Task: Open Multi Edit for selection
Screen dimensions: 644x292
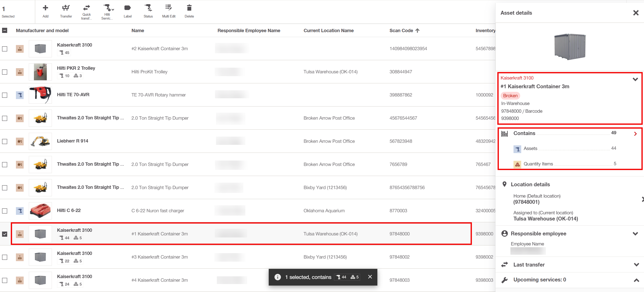Action: (169, 11)
